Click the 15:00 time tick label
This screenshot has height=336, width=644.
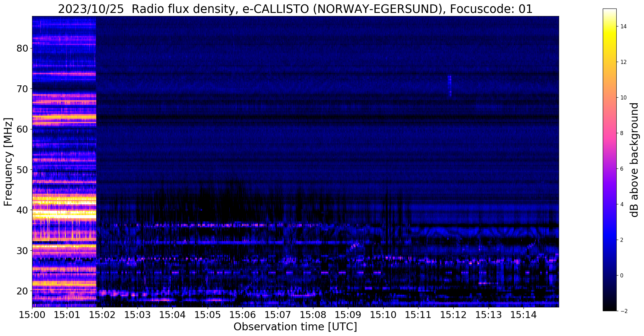click(32, 315)
